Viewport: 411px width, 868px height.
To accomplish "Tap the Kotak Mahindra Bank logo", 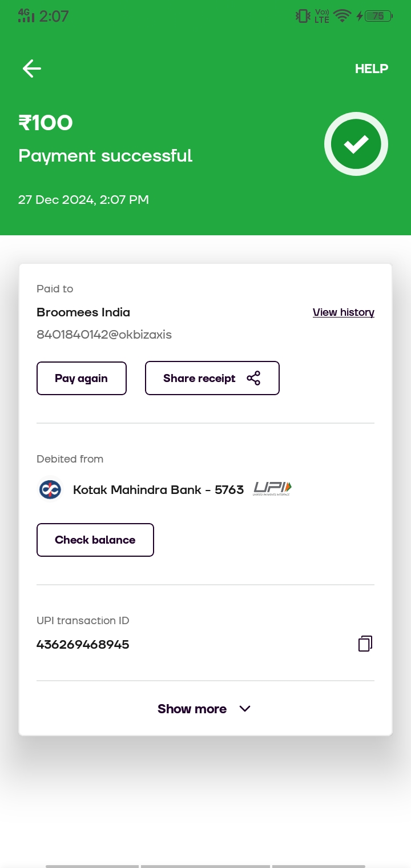I will coord(50,489).
